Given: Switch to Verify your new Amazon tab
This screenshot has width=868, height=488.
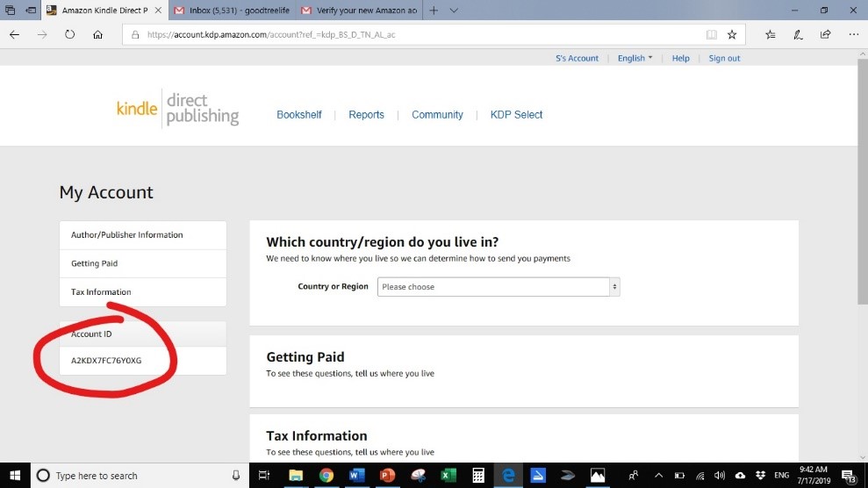Looking at the screenshot, I should [x=359, y=10].
